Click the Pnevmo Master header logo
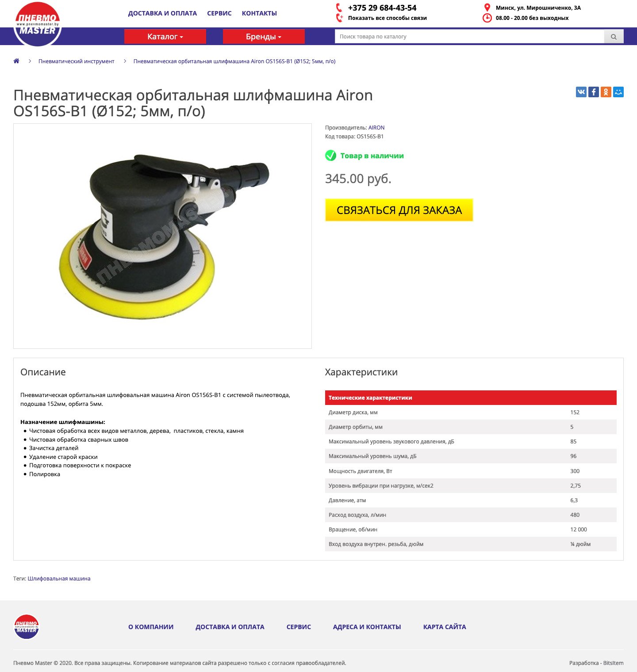This screenshot has height=672, width=637. [x=38, y=23]
